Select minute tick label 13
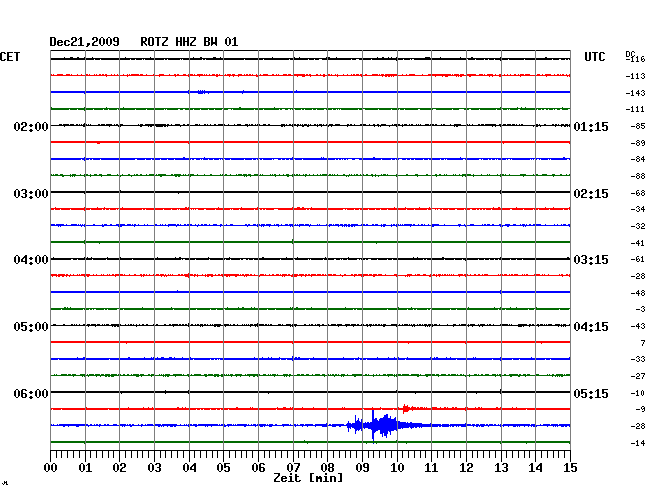This screenshot has width=650, height=494. tap(501, 468)
